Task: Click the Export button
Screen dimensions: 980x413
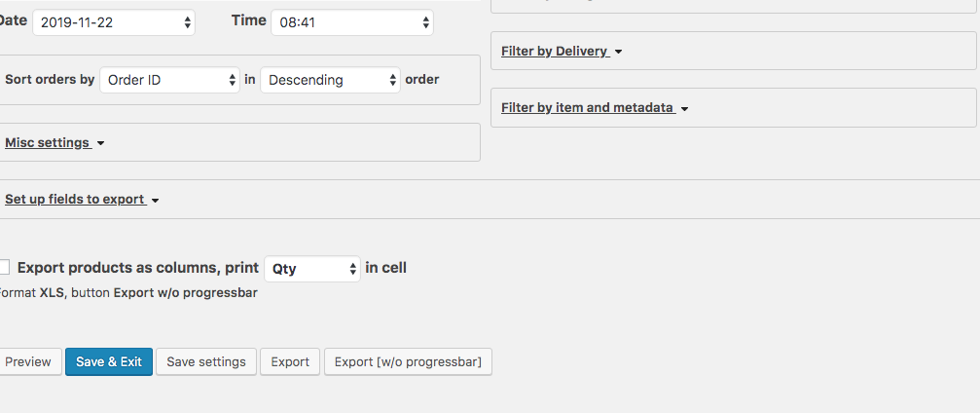Action: pos(290,361)
